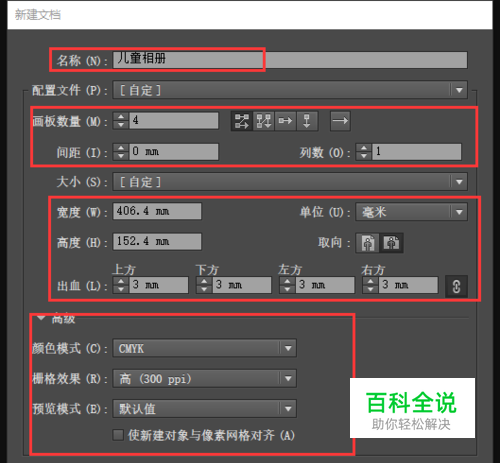Click the 出血 (L) bleed label
500x463 pixels.
(x=82, y=286)
